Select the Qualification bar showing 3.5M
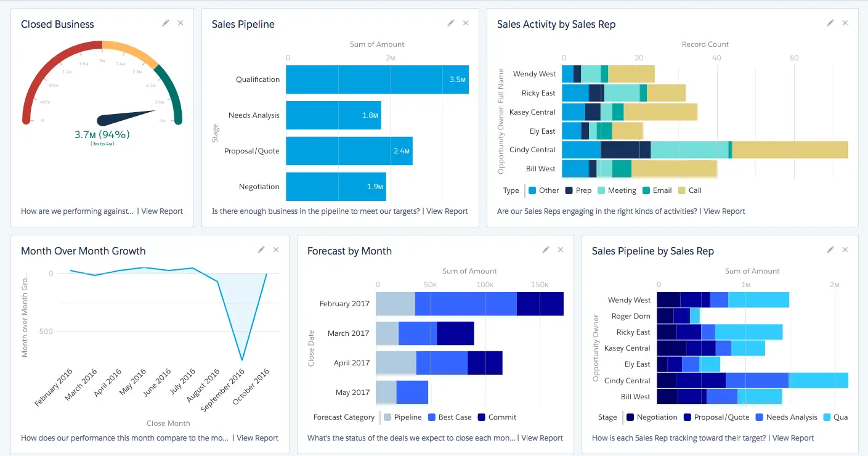This screenshot has width=868, height=456. [x=377, y=79]
